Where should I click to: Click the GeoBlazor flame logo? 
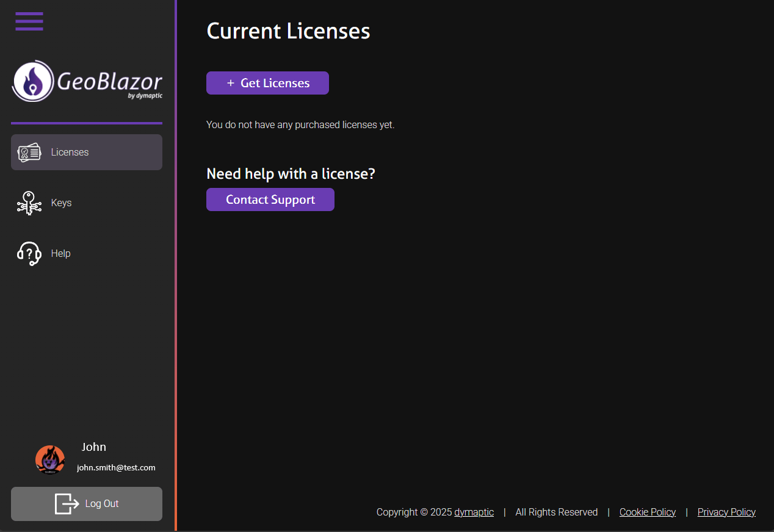[x=33, y=81]
